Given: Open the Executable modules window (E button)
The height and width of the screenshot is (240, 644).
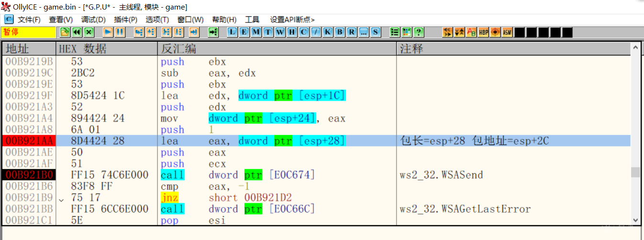Looking at the screenshot, I should click(x=244, y=32).
